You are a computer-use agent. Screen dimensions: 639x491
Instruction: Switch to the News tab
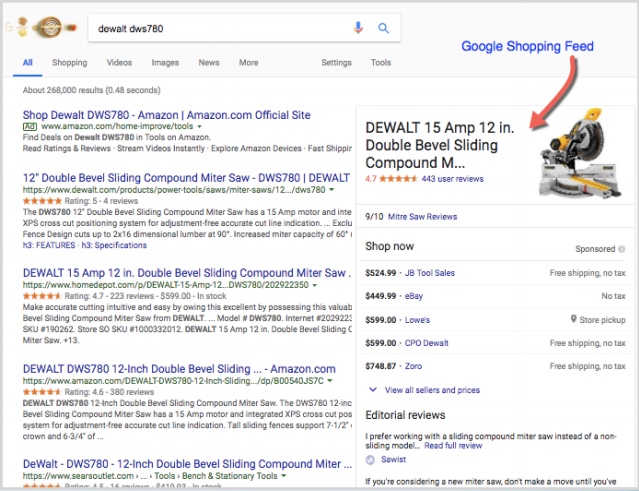point(209,62)
